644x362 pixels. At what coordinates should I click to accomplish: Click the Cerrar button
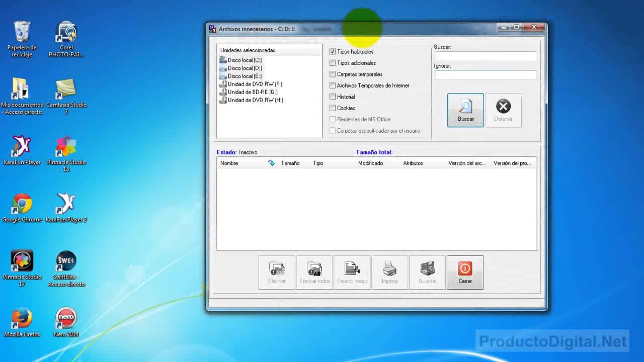pos(465,273)
